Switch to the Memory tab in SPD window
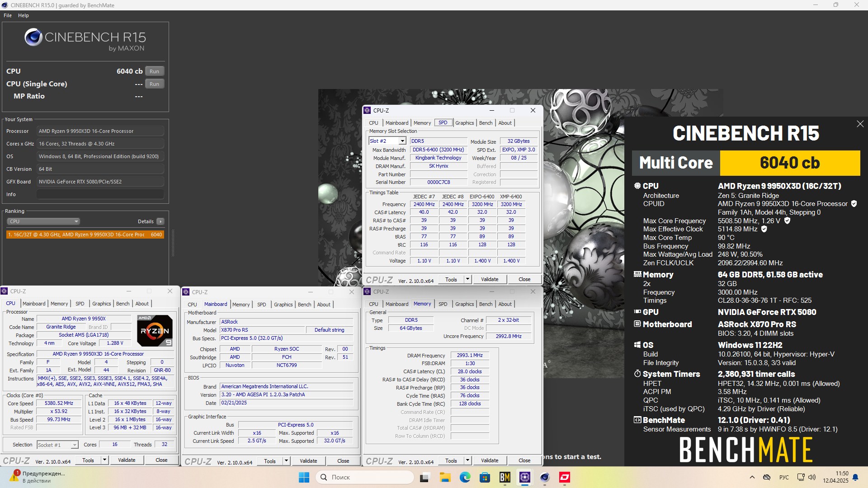The width and height of the screenshot is (868, 488). tap(422, 123)
